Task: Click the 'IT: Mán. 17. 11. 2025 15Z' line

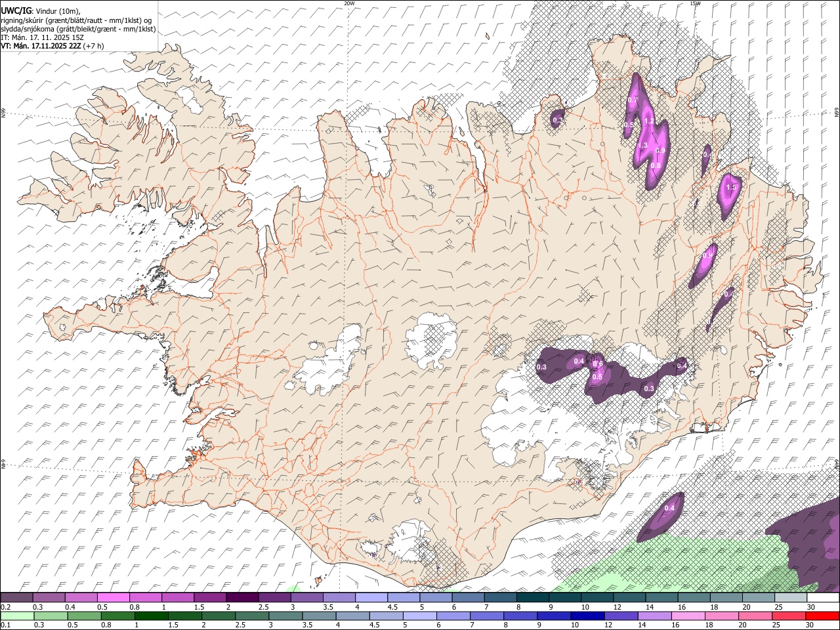Action: [43, 37]
